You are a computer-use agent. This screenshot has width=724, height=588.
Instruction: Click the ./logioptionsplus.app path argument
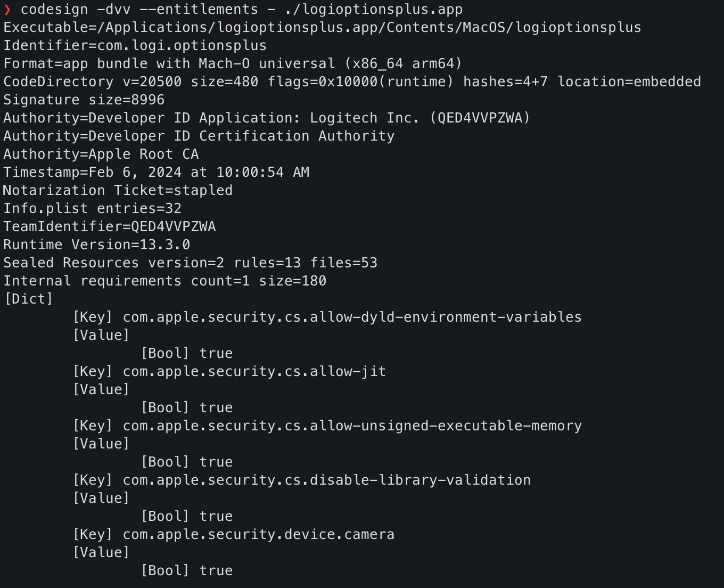[373, 10]
